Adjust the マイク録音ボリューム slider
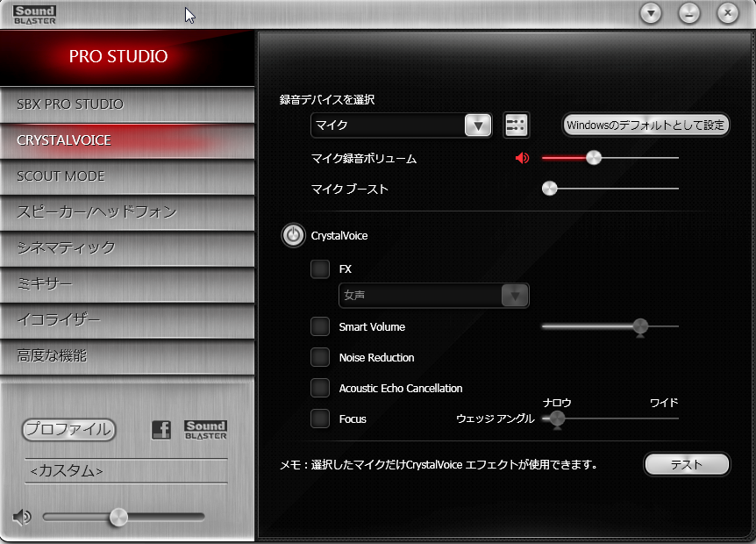This screenshot has height=544, width=756. click(610, 158)
